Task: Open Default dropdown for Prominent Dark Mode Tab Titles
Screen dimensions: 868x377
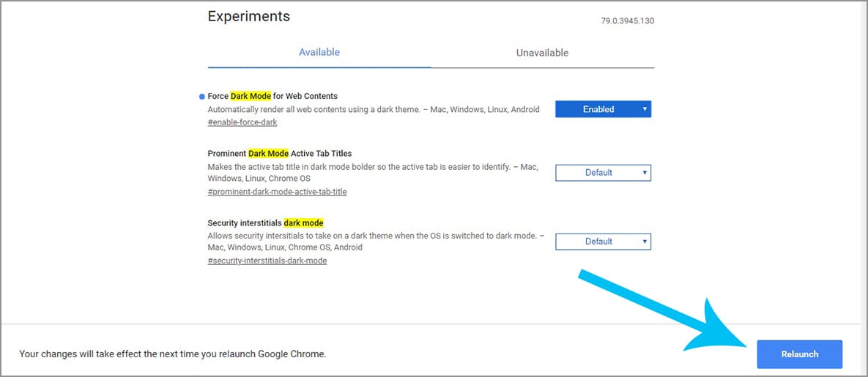Action: tap(603, 173)
